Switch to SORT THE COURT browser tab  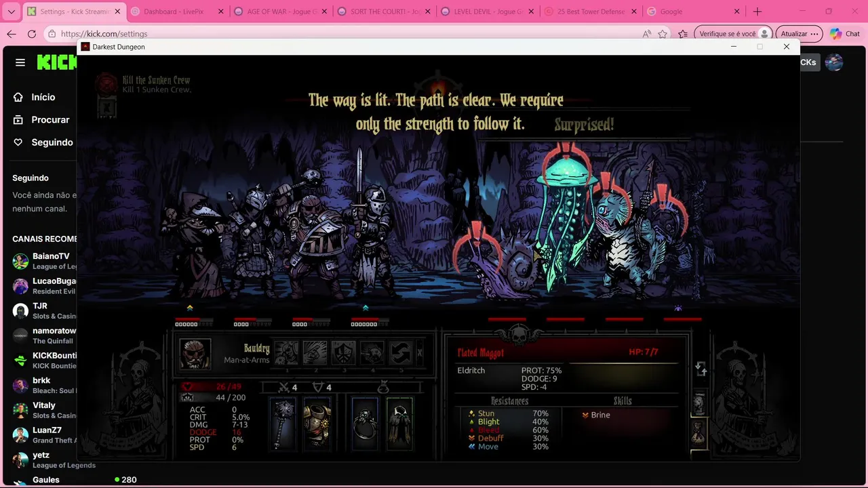pos(384,12)
